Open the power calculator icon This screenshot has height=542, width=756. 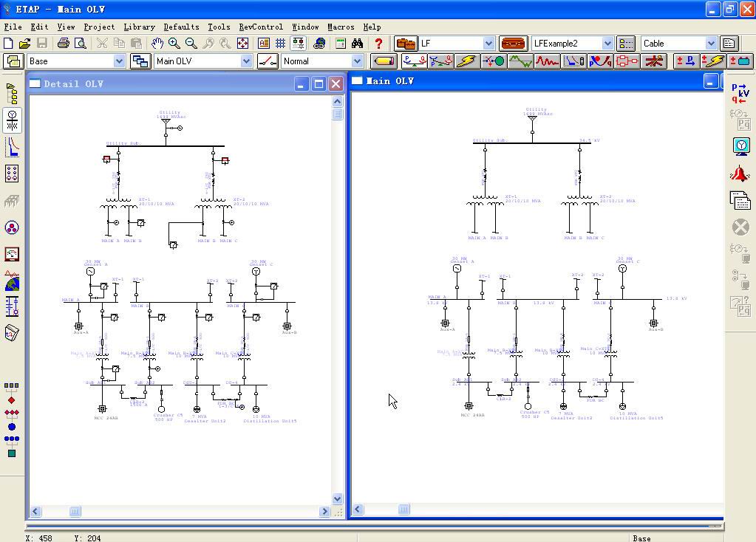click(341, 44)
